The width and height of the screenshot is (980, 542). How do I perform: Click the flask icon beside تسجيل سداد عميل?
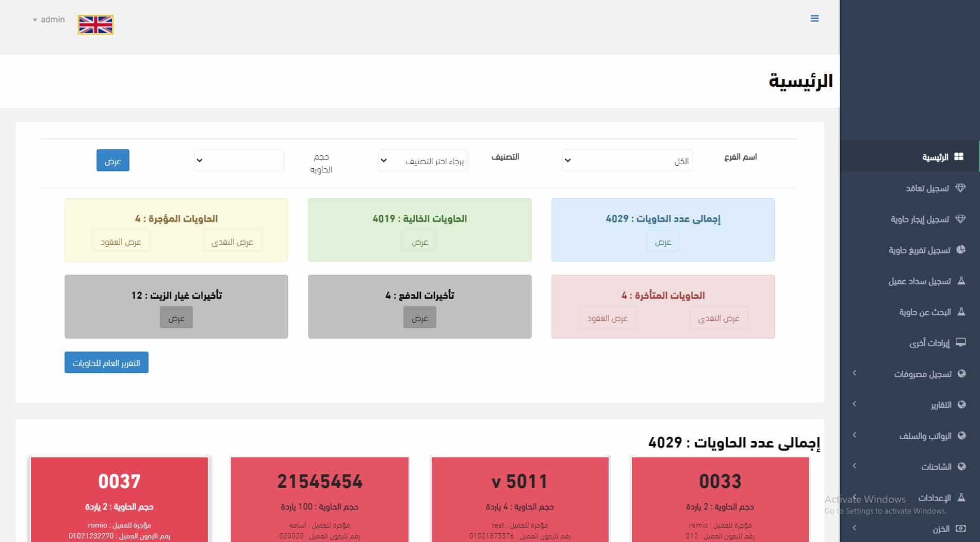tap(961, 281)
